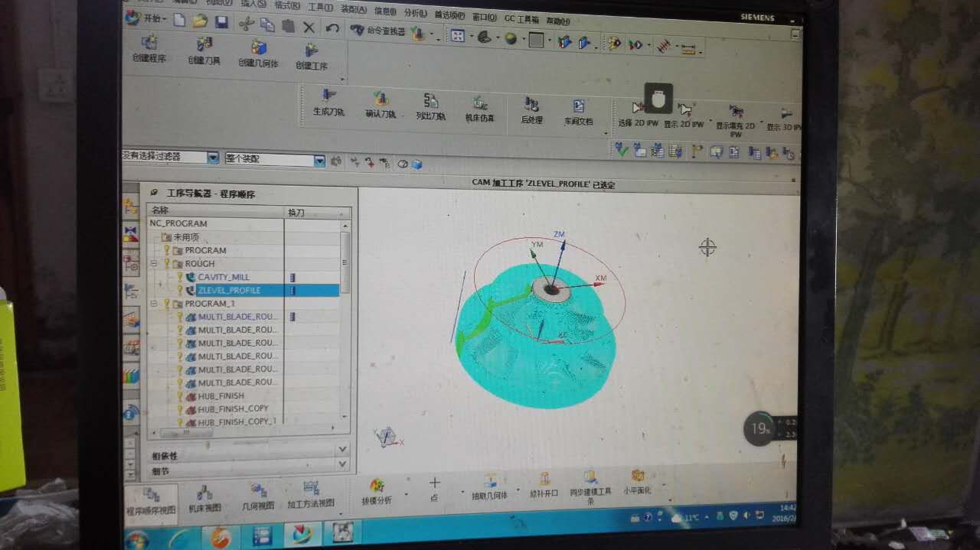Select the HUB_FINISH_COPY_1 operation

pos(237,422)
